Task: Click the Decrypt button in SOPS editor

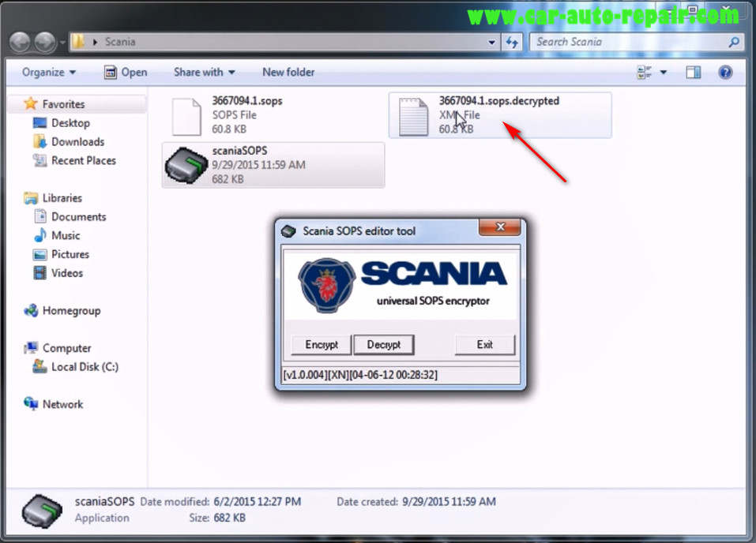Action: (x=384, y=345)
